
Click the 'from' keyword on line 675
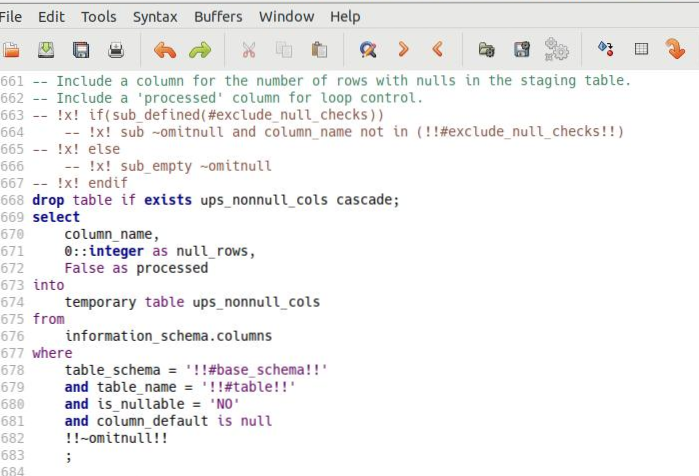[48, 319]
